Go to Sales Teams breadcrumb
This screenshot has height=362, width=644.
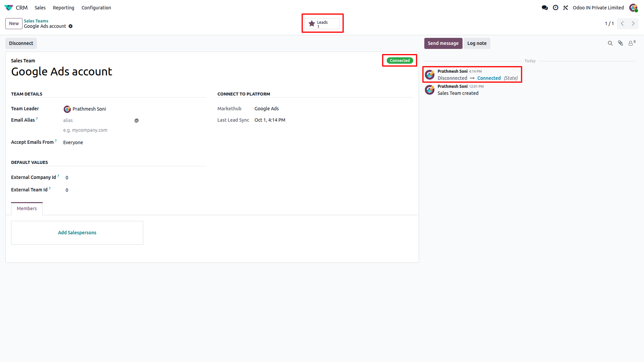[x=36, y=21]
